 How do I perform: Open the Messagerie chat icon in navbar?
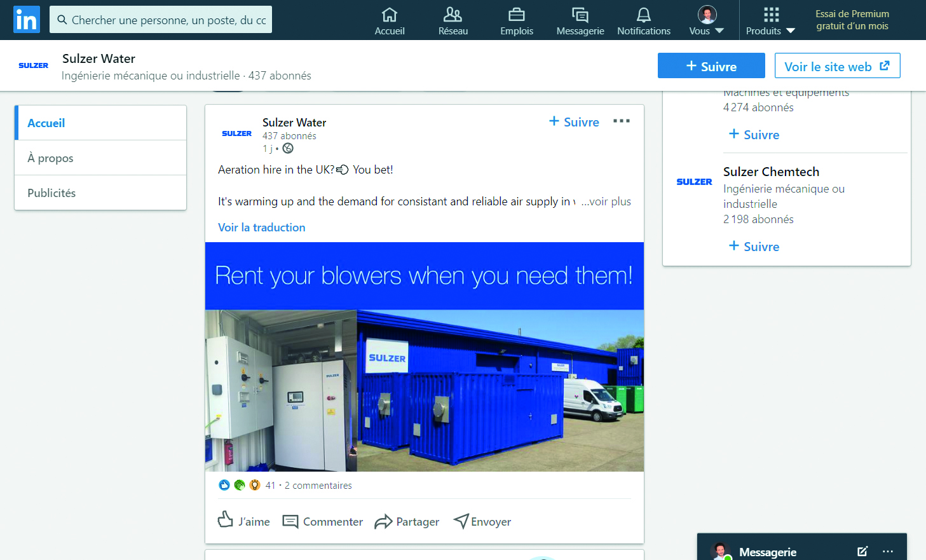pyautogui.click(x=580, y=21)
